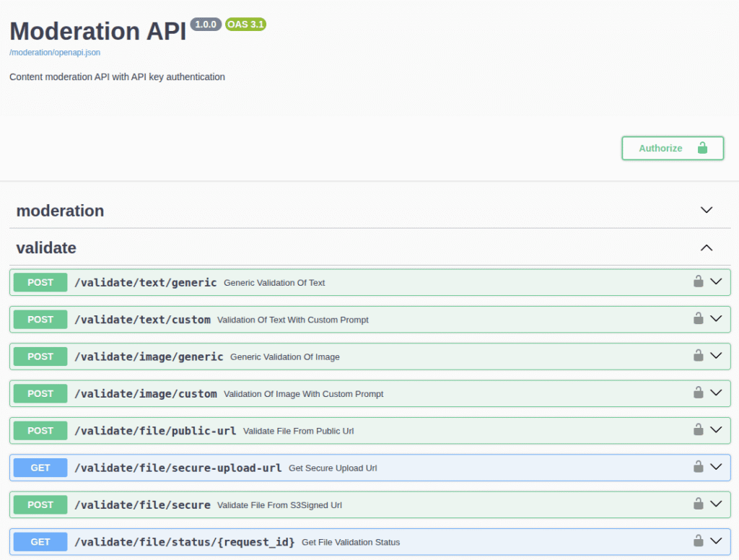Click lock icon on /validate/file/secure row
739x560 pixels.
tap(698, 504)
